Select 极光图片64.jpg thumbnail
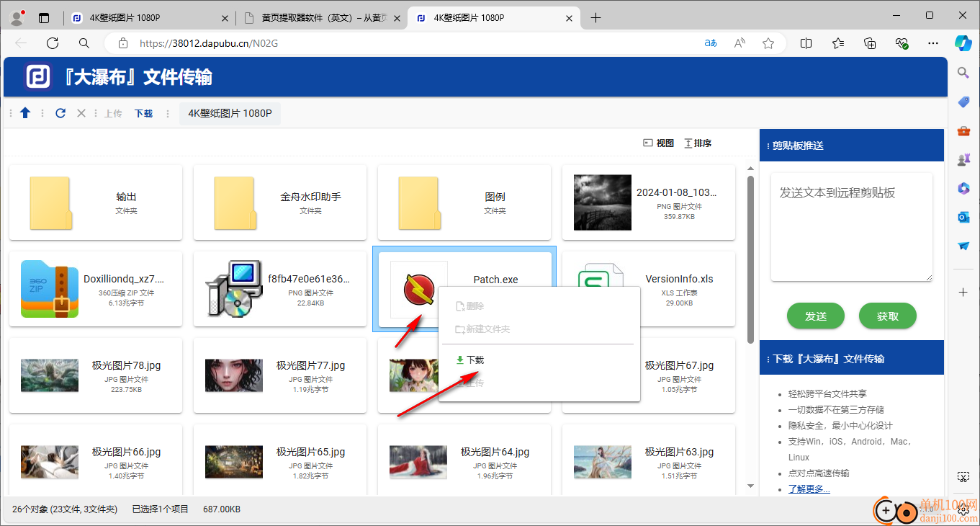Image resolution: width=980 pixels, height=526 pixels. click(418, 462)
